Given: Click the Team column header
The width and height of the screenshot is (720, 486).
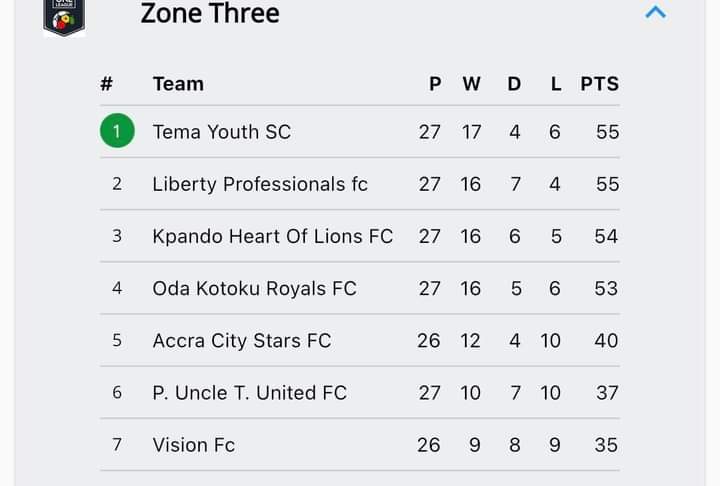Looking at the screenshot, I should pos(178,84).
